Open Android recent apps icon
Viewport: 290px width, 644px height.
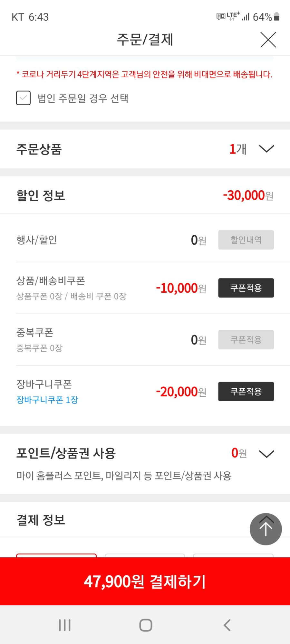point(65,625)
